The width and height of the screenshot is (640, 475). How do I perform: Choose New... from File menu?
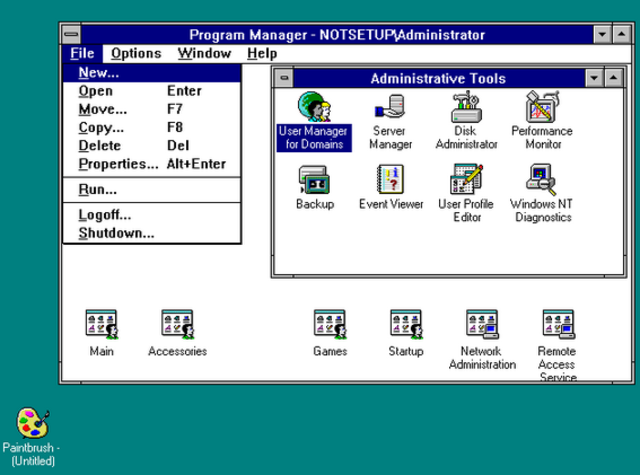coord(152,73)
